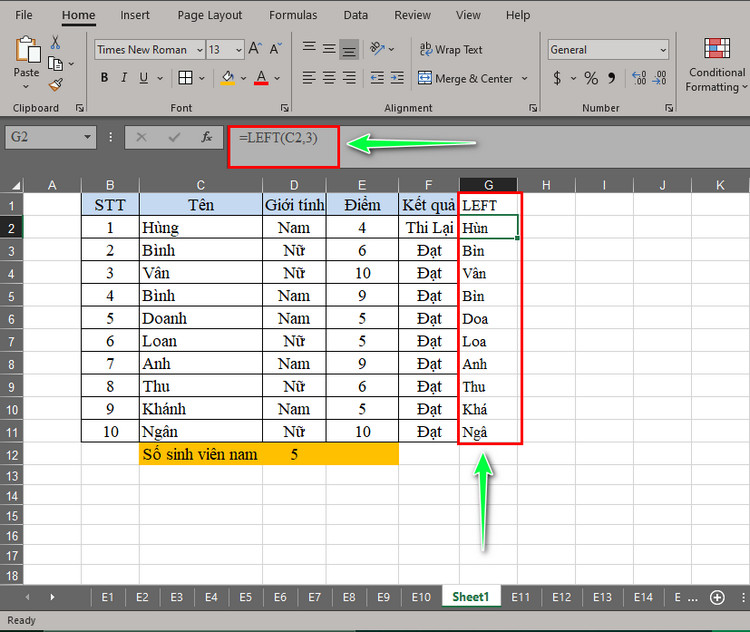Decrease decimal places
Viewport: 750px width, 632px height.
coord(659,78)
